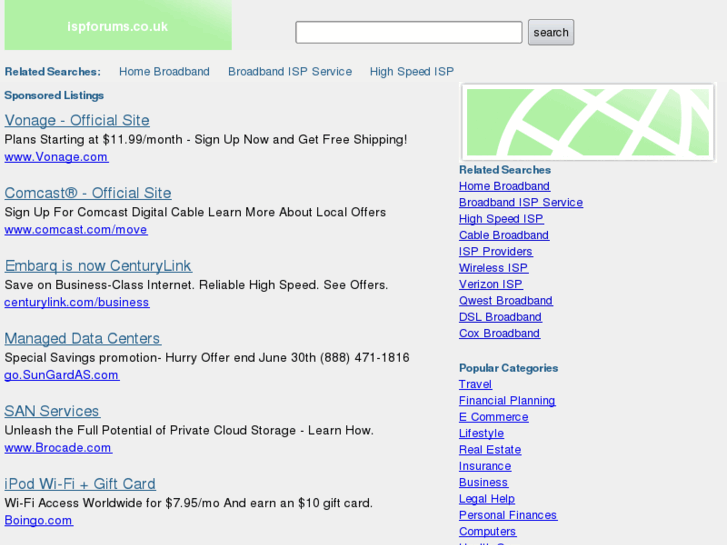Click the search button

click(x=551, y=32)
